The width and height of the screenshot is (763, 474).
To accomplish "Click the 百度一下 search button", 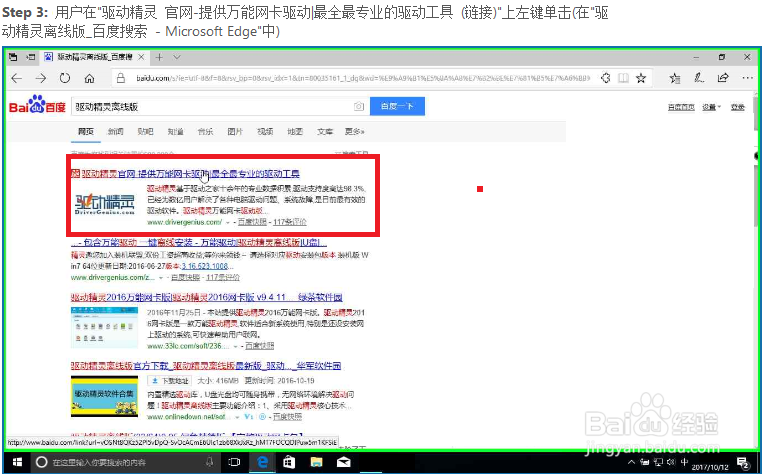I will tap(397, 106).
